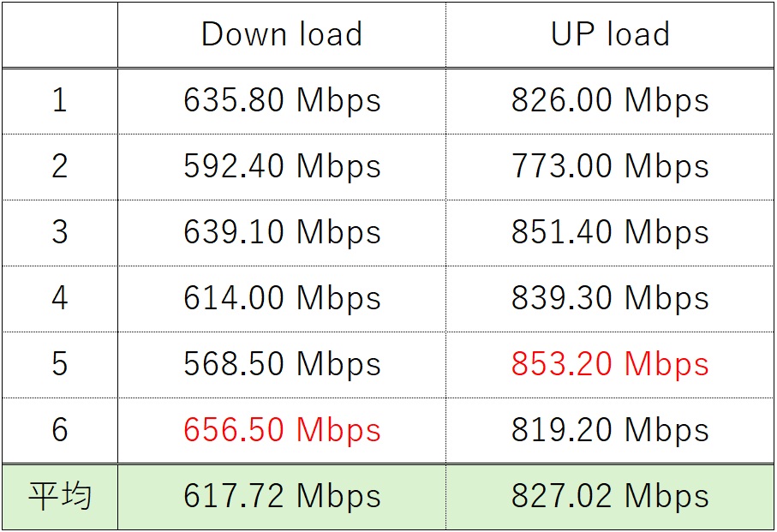
Task: Select row number 2 cell
Action: pyautogui.click(x=59, y=166)
